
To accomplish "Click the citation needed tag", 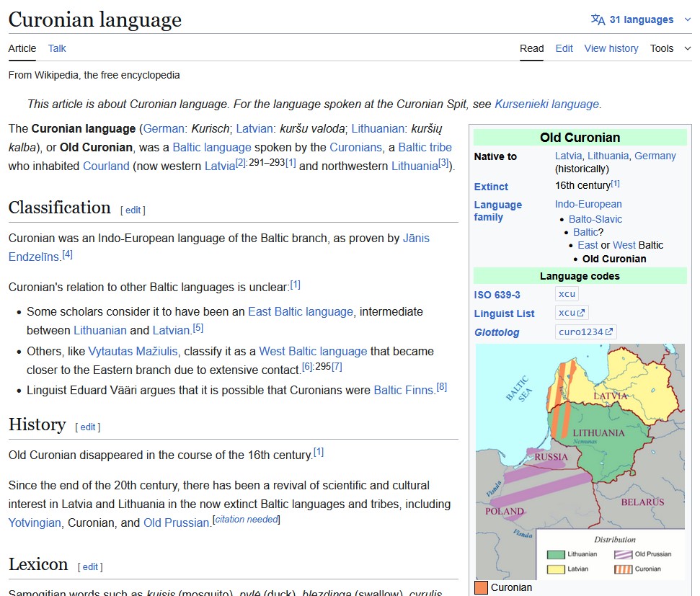I will pos(247,520).
